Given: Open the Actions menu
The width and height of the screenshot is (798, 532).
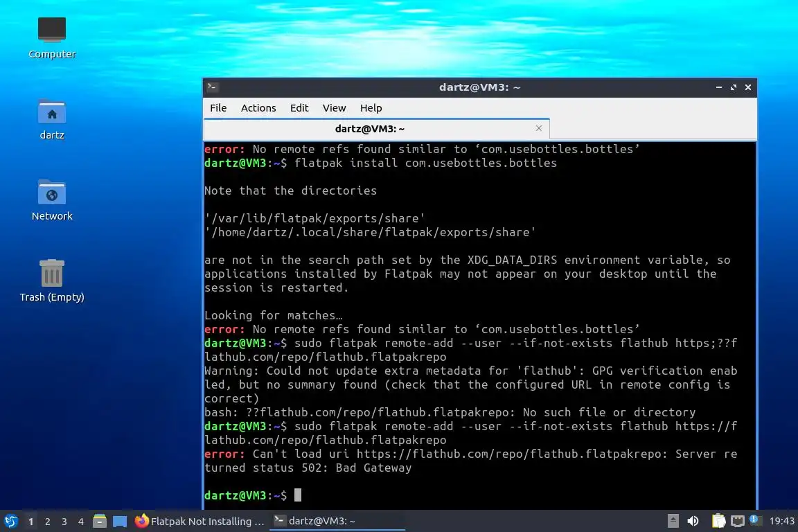Looking at the screenshot, I should [x=258, y=108].
